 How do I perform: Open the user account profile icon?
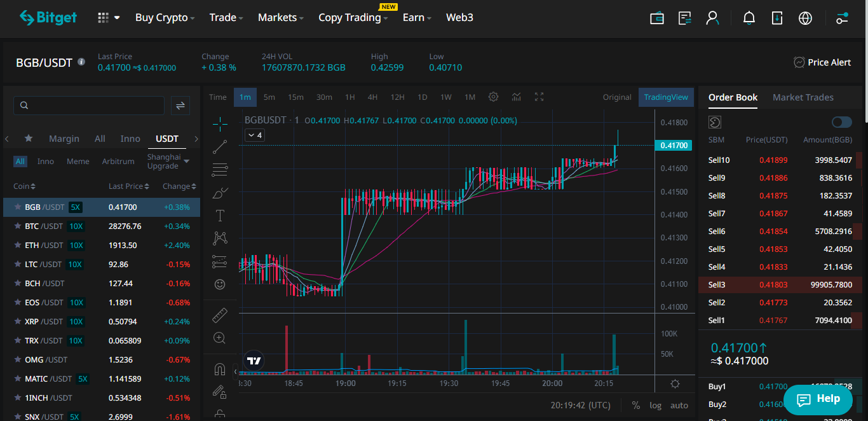coord(712,18)
